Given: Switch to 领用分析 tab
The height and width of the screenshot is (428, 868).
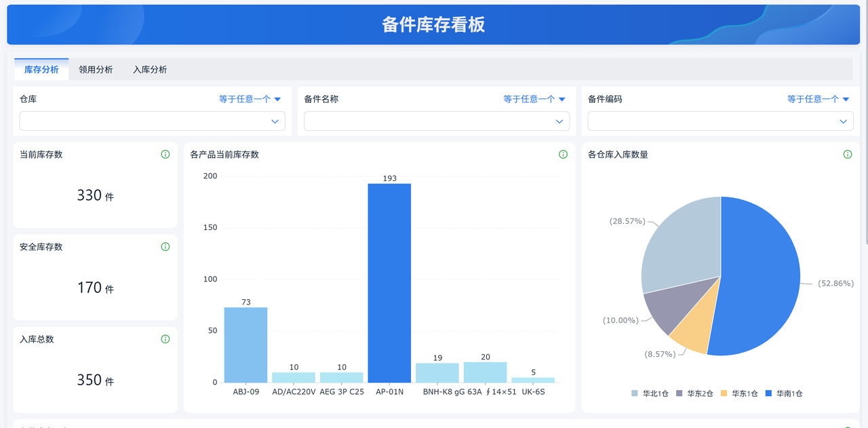Looking at the screenshot, I should point(96,69).
